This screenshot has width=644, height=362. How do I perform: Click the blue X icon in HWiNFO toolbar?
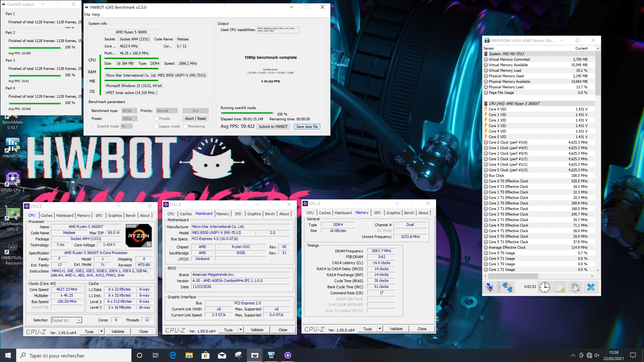(591, 287)
